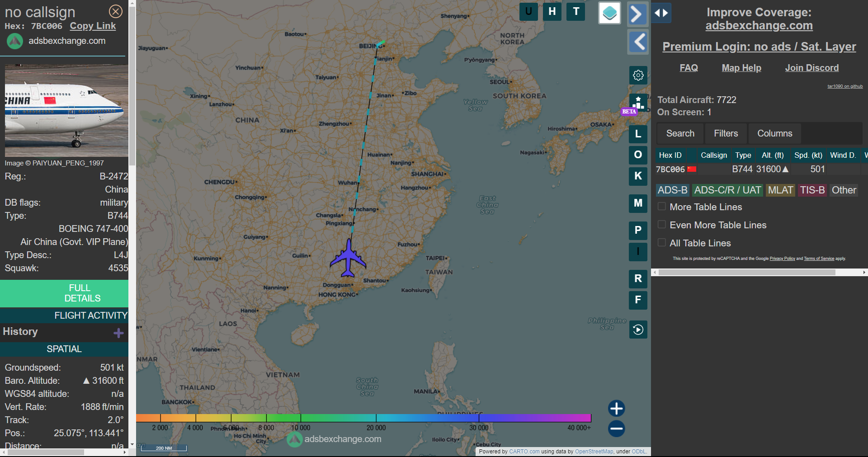868x457 pixels.
Task: Open the settings gear on the map
Action: (x=638, y=75)
